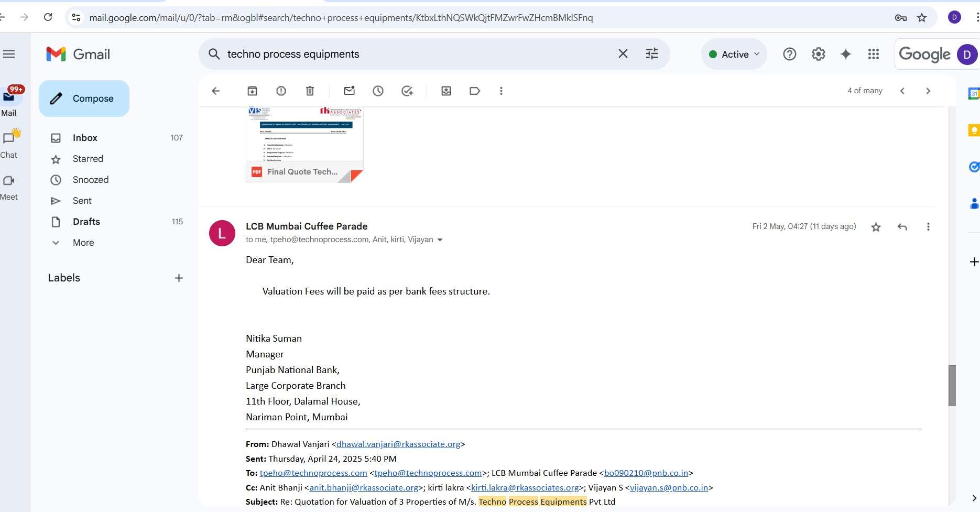980x512 pixels.
Task: Open Contacts side panel
Action: (974, 204)
